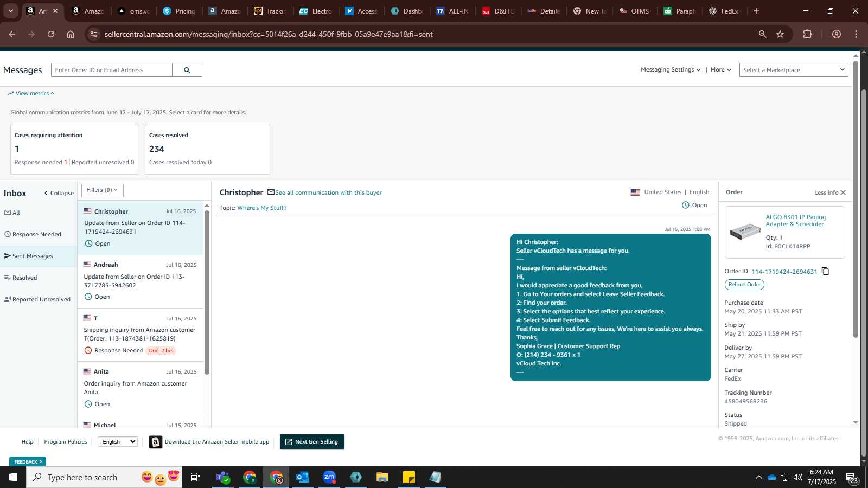Click the Refund Order button
This screenshot has height=488, width=868.
pyautogui.click(x=744, y=285)
